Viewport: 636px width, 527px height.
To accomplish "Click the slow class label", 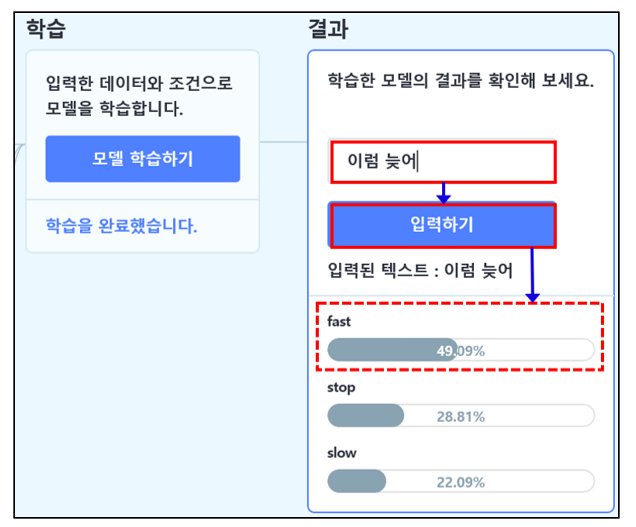I will [x=342, y=453].
